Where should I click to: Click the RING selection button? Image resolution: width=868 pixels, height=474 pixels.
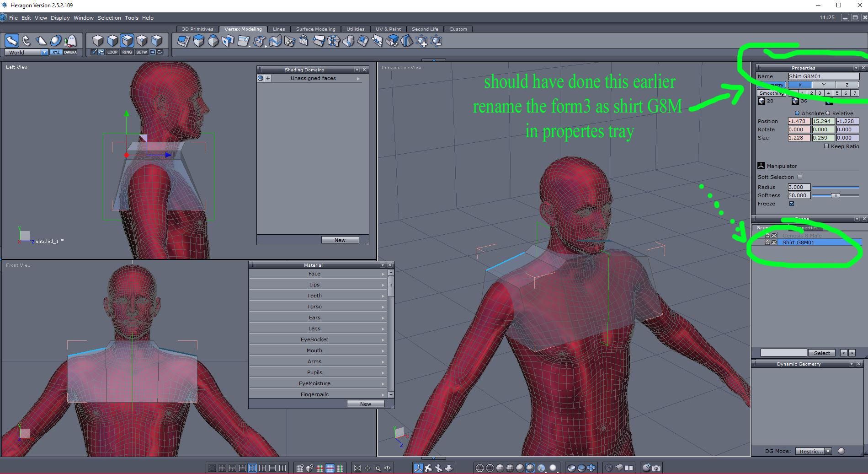(127, 52)
